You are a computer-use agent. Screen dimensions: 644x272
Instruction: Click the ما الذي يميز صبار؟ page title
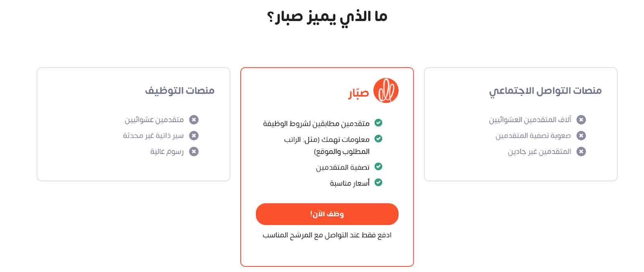click(327, 17)
